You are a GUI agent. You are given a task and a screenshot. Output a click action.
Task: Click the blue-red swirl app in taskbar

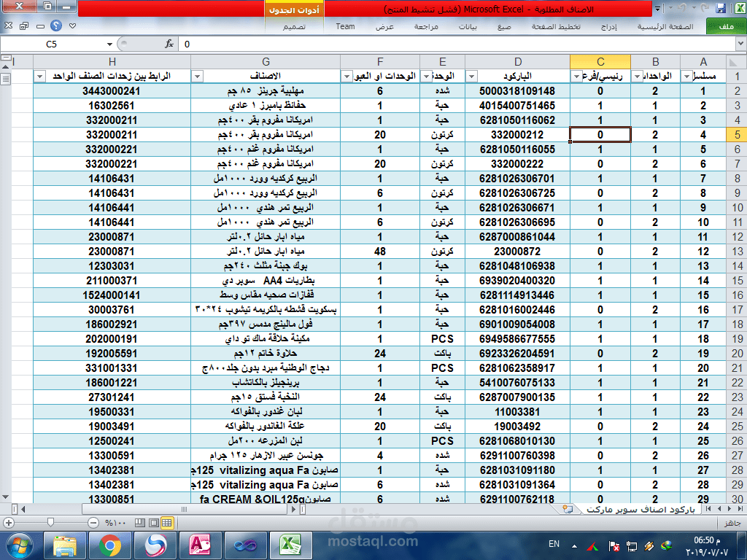click(155, 545)
